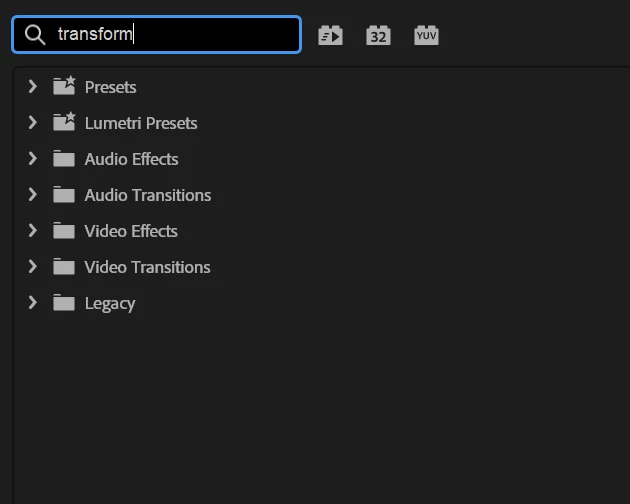Expand the Video Effects chevron
The height and width of the screenshot is (504, 630).
(33, 231)
